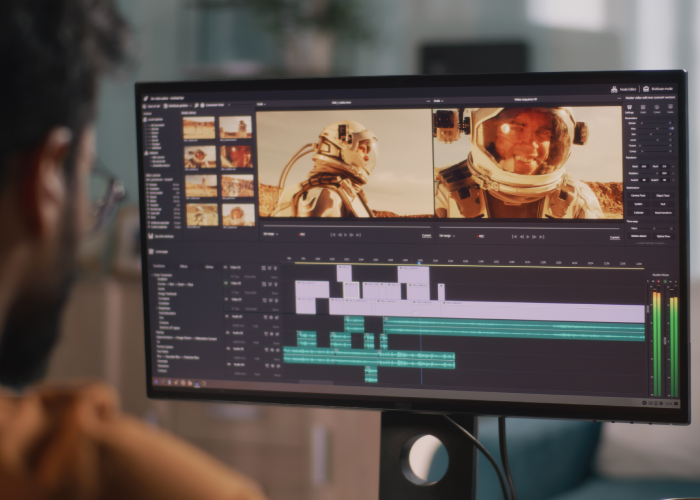Open Scale dropdown above right viewer
Viewport: 700px width, 500px height.
[438, 101]
